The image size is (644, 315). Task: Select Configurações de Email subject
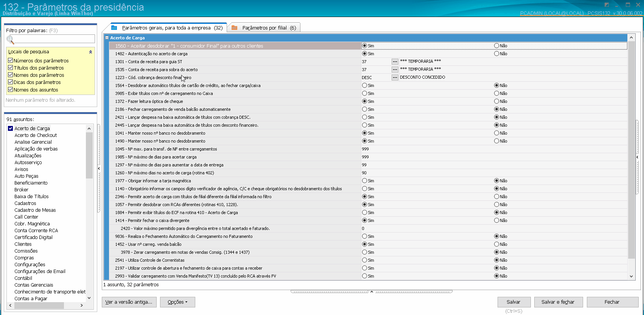[40, 272]
